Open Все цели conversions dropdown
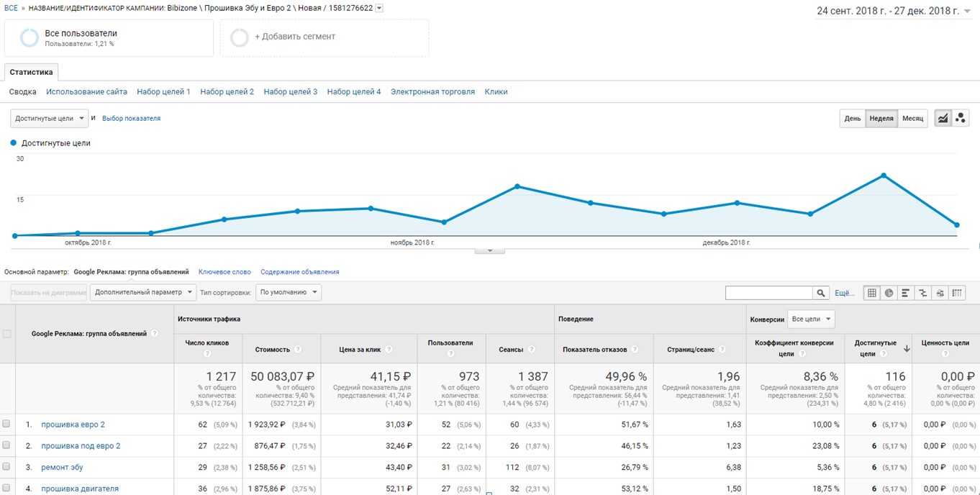Screen dimensions: 980x495 pyautogui.click(x=811, y=319)
